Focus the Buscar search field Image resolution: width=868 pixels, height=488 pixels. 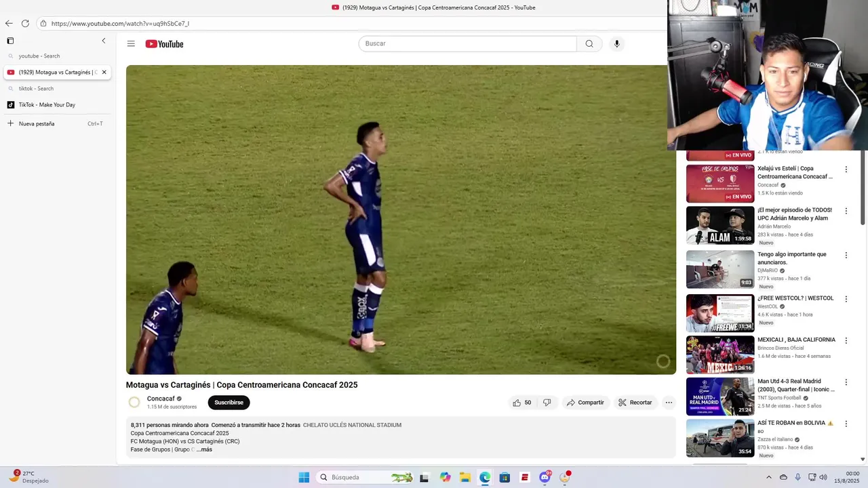[467, 43]
